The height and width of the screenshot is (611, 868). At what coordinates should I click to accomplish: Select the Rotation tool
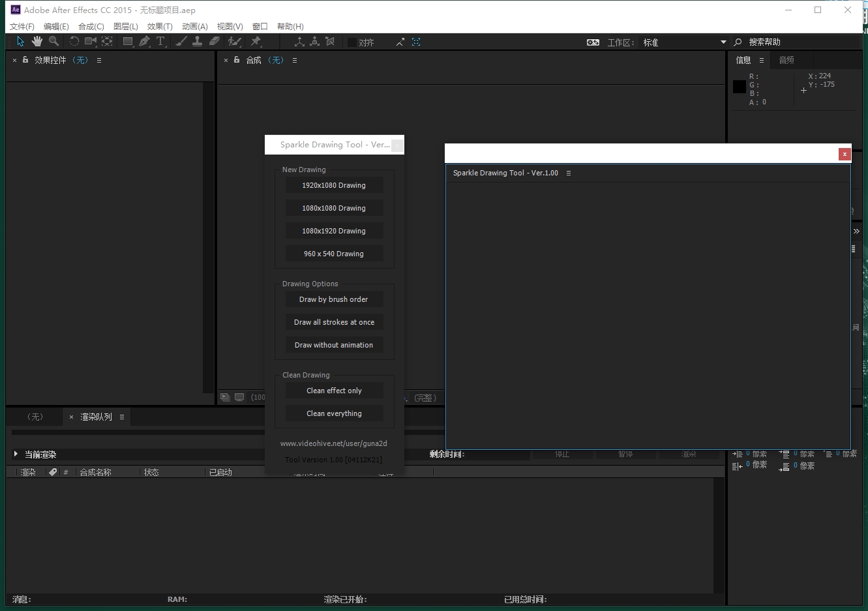click(74, 42)
